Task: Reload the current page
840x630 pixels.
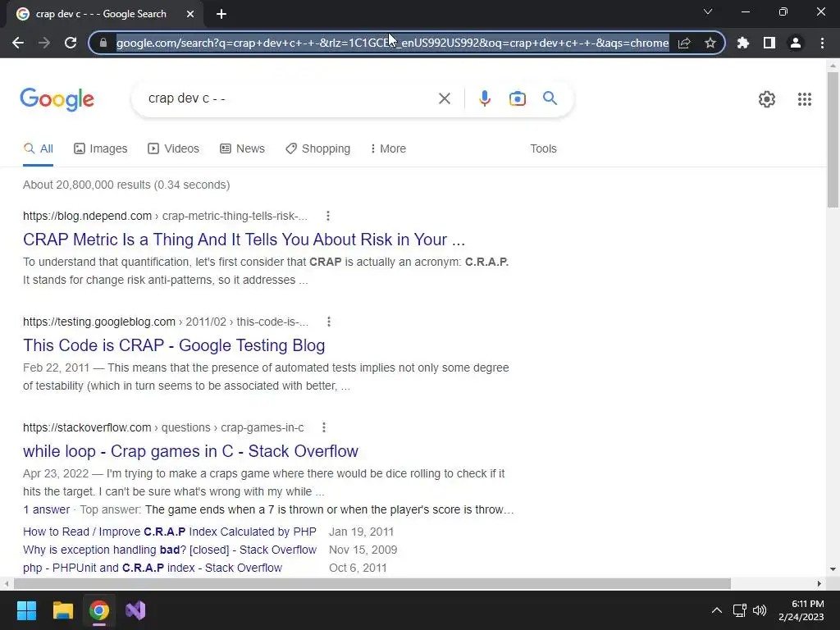Action: [x=71, y=43]
